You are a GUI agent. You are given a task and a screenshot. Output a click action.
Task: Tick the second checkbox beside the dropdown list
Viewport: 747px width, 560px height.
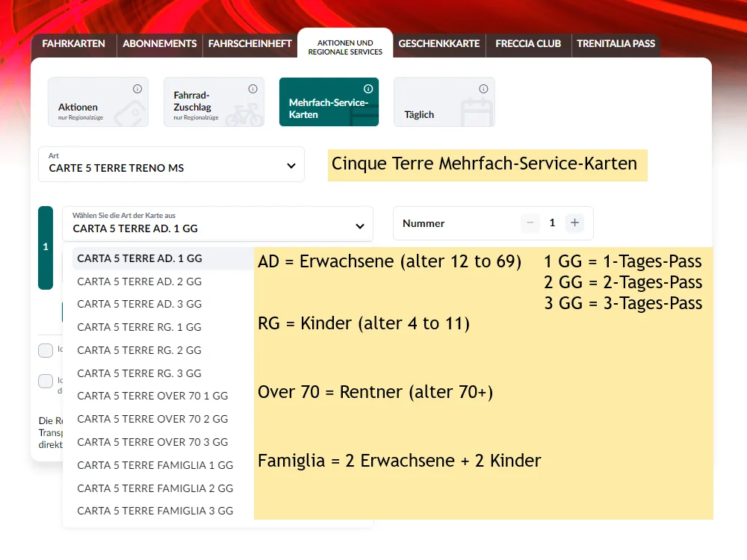(46, 381)
